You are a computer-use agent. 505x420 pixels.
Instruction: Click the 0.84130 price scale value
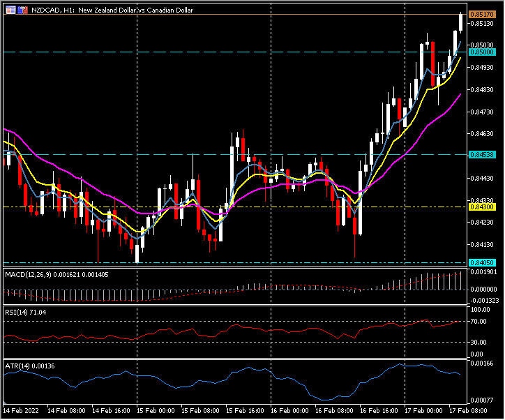[482, 244]
